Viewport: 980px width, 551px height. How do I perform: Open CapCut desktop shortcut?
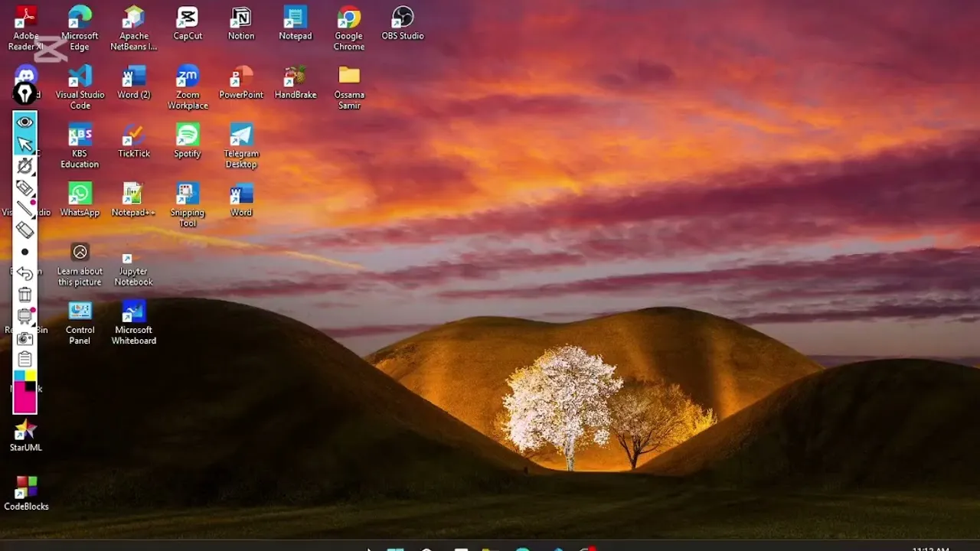point(188,23)
